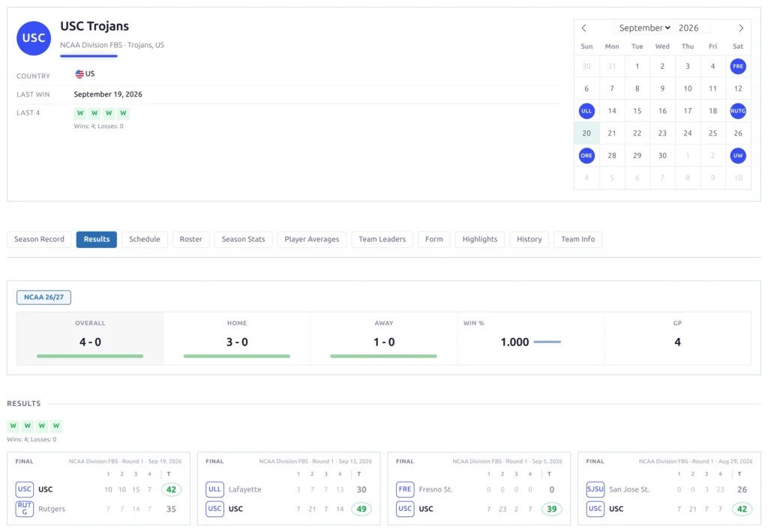This screenshot has width=768, height=532.
Task: Select September 20 in the calendar
Action: pyautogui.click(x=586, y=133)
